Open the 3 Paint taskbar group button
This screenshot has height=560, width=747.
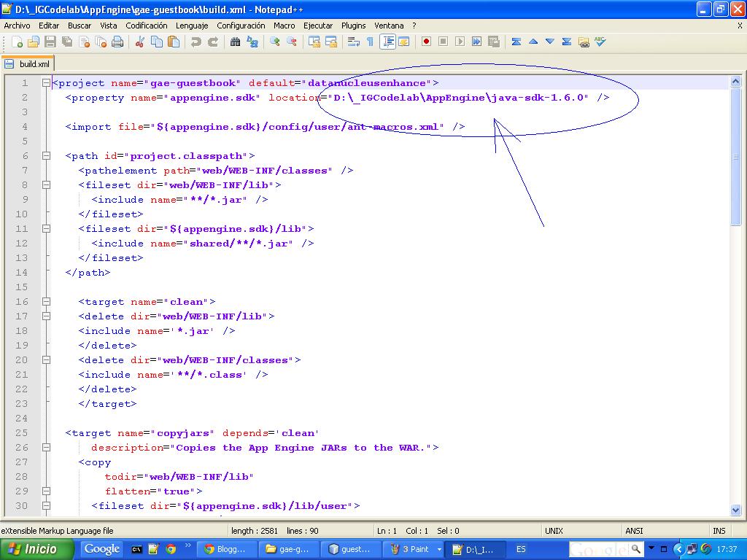tap(413, 548)
